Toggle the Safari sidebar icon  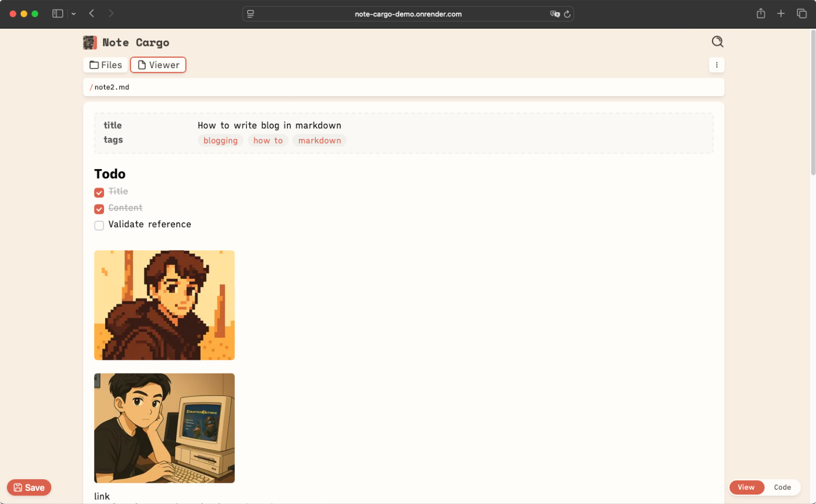[x=58, y=14]
